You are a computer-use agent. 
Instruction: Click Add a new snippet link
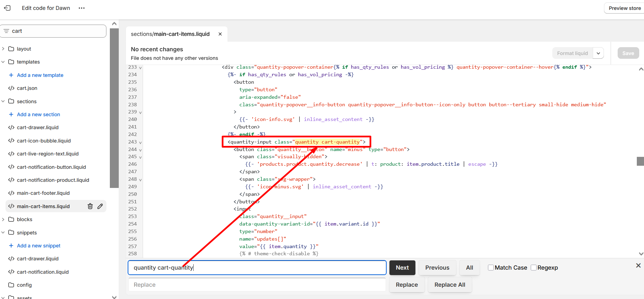pyautogui.click(x=39, y=245)
